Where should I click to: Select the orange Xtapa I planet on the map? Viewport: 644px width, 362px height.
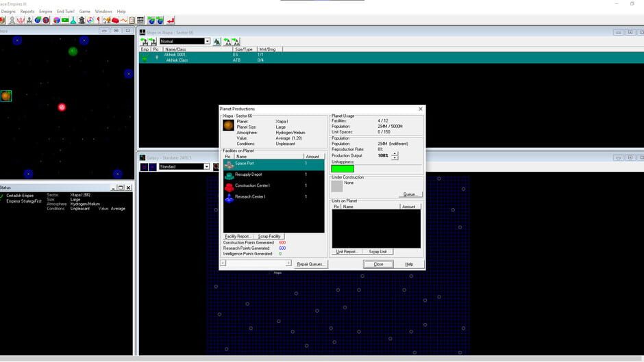5,96
